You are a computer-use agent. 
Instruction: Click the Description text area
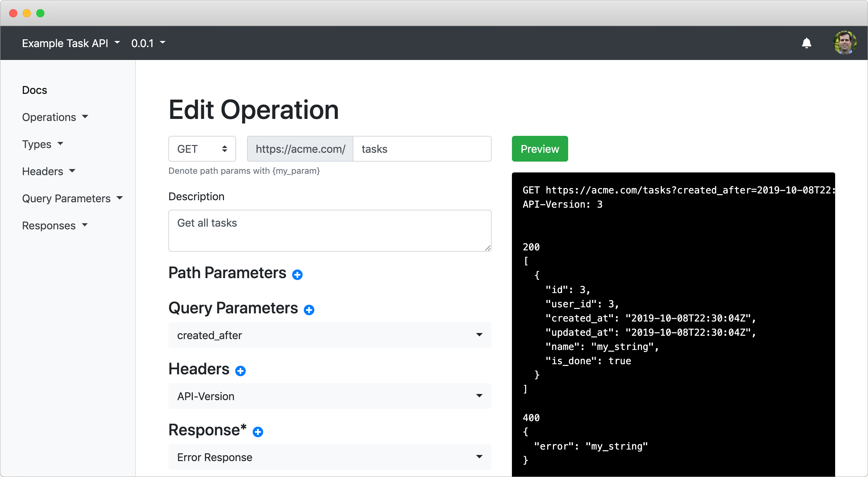330,230
